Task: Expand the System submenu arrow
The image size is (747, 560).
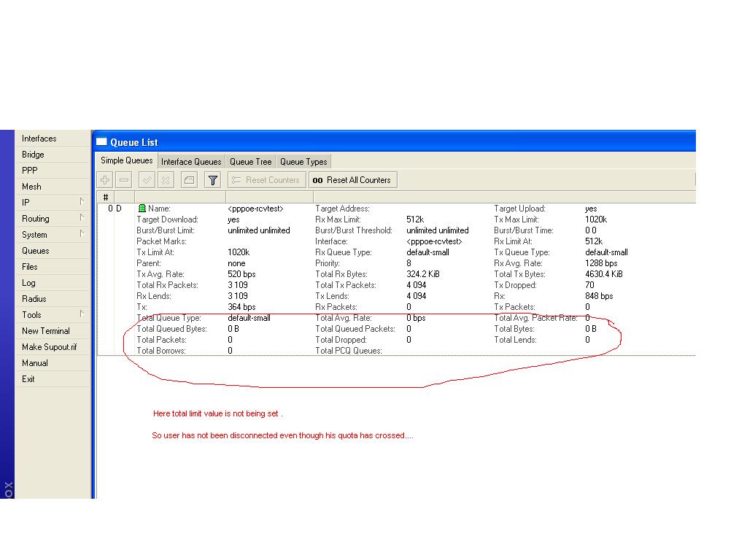Action: 82,234
